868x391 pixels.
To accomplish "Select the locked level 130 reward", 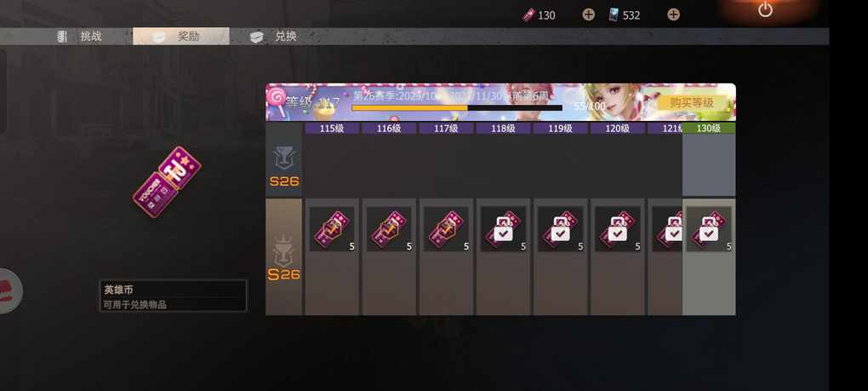I will (709, 229).
